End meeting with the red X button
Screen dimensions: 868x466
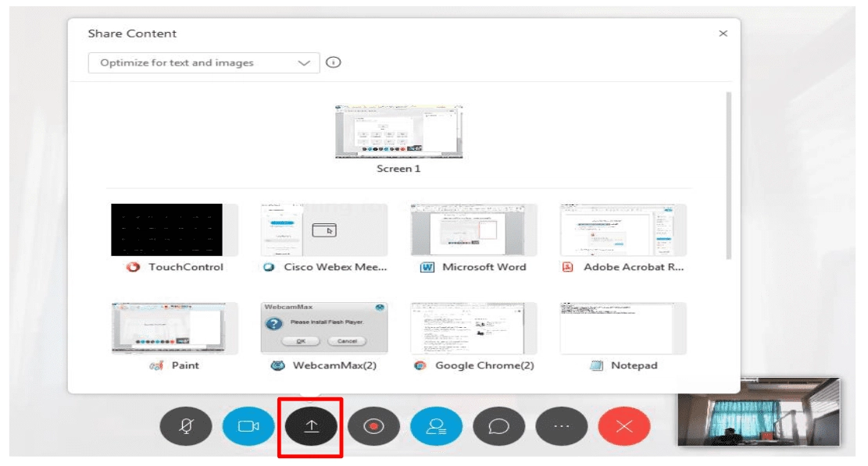point(623,426)
